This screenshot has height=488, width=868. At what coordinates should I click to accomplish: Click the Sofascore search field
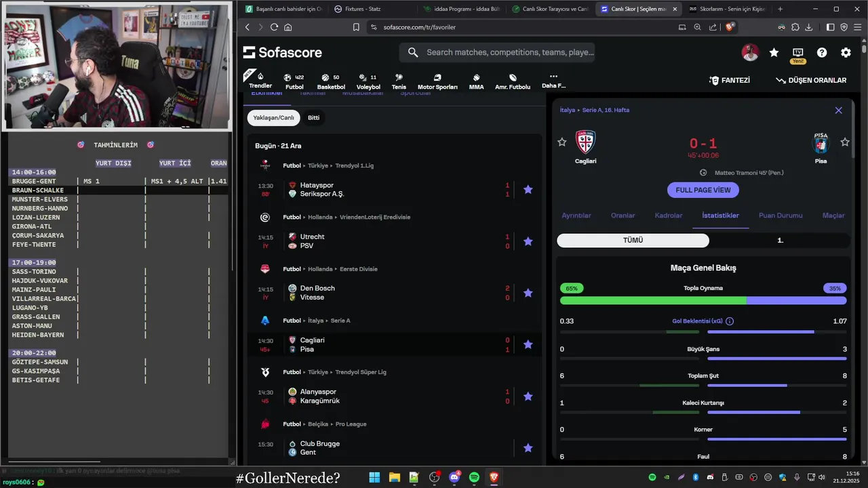(497, 53)
